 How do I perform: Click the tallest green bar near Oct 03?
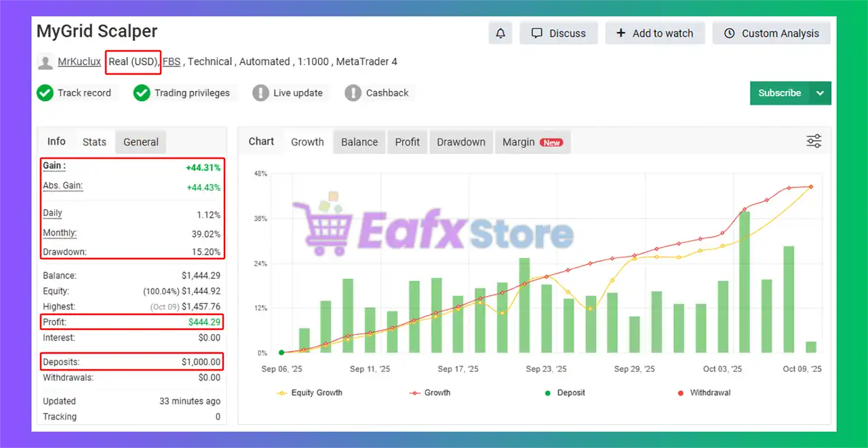744,282
